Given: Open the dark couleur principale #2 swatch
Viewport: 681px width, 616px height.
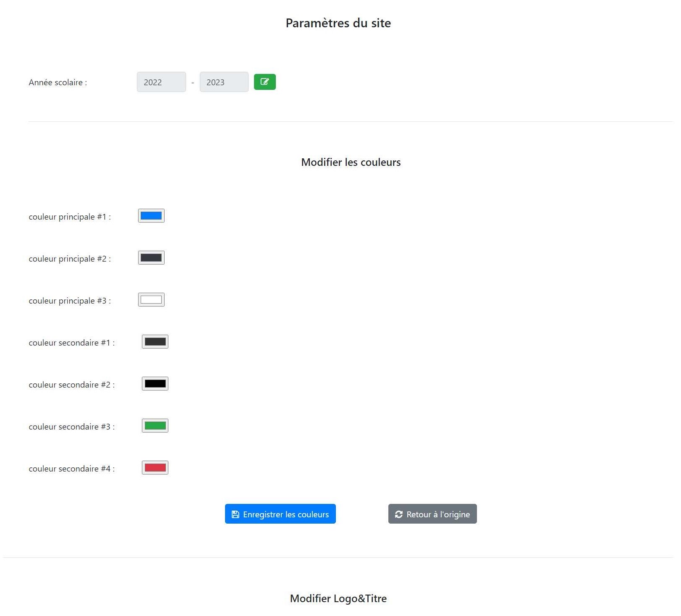Looking at the screenshot, I should click(x=151, y=258).
